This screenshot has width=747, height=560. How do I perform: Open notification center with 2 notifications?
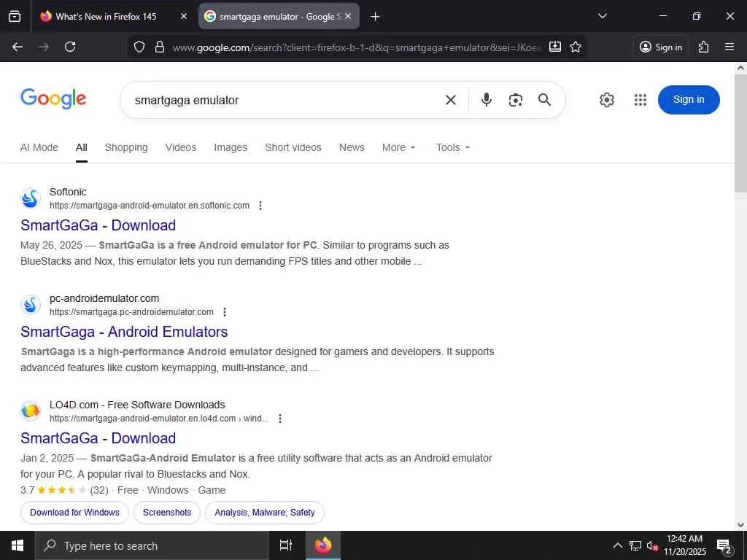click(x=724, y=546)
